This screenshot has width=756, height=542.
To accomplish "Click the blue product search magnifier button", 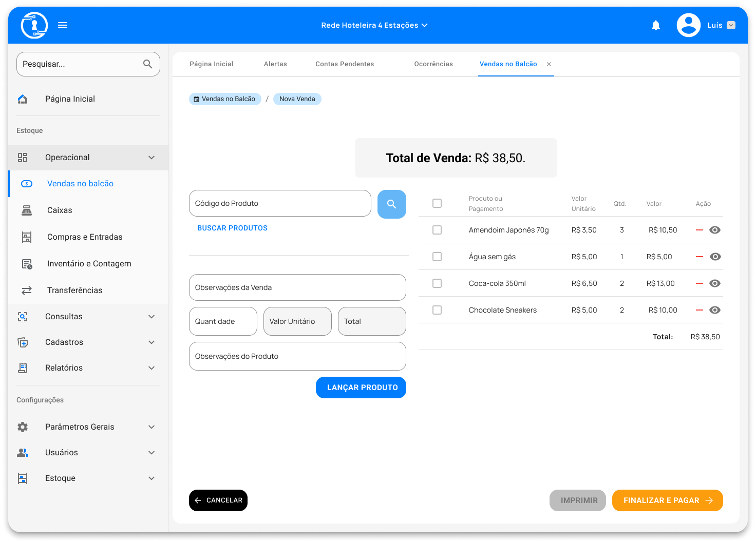I will (391, 204).
